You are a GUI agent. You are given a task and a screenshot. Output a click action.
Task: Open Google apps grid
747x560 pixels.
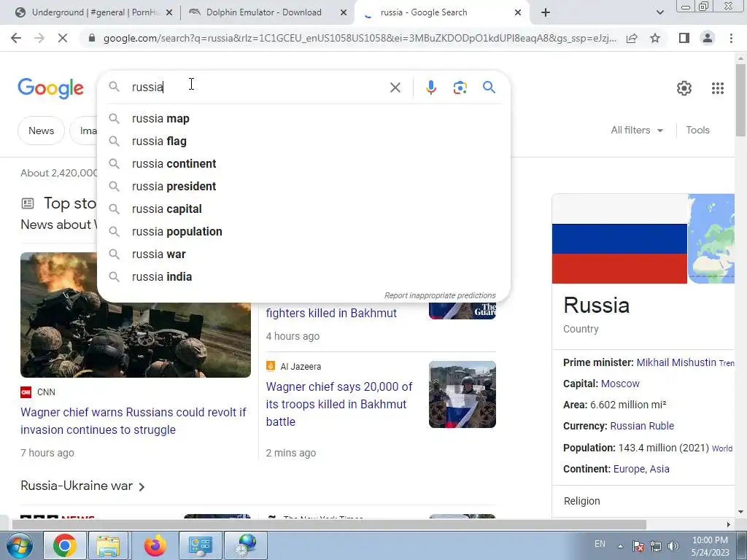click(x=718, y=88)
